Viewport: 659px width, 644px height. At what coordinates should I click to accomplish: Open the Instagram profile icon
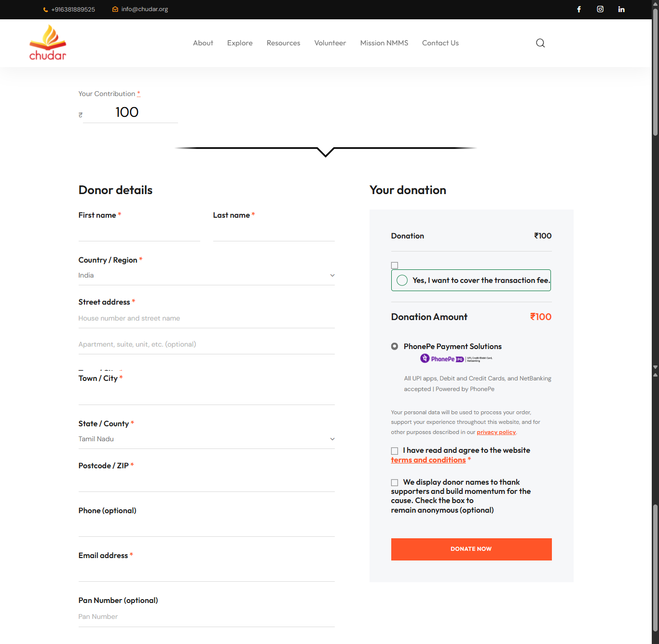[600, 9]
